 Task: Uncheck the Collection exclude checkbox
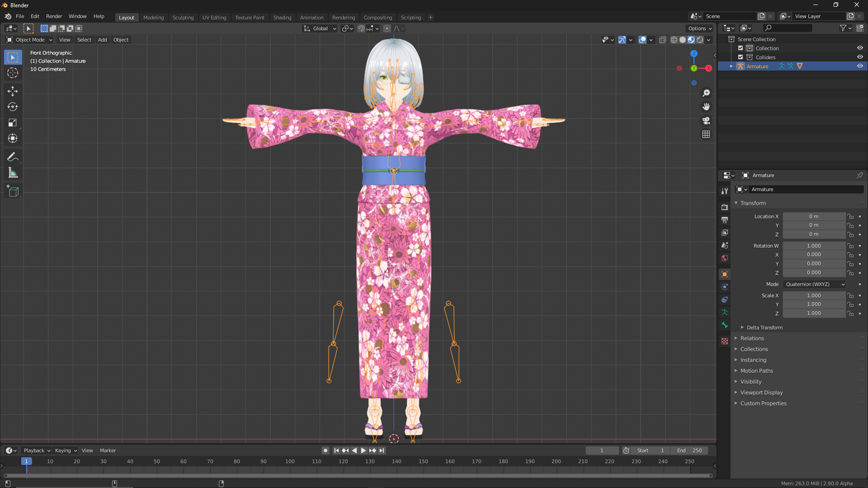point(741,48)
